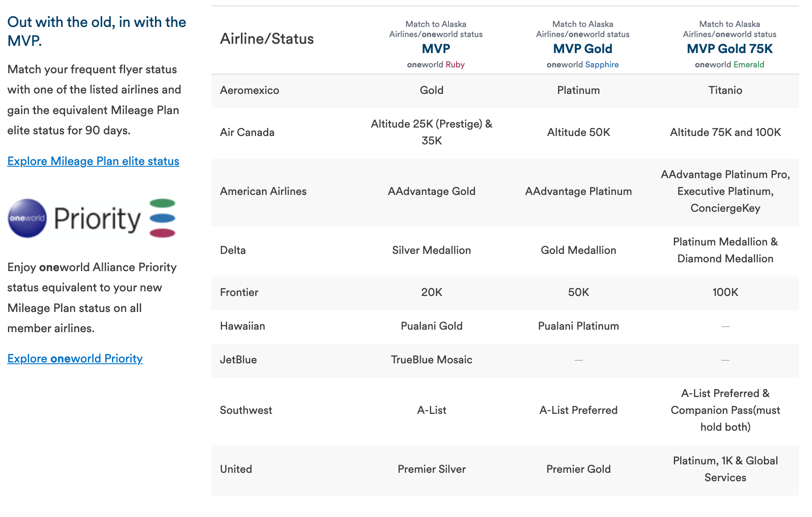Click Delta's Silver Medallion cell
This screenshot has width=812, height=517.
431,250
